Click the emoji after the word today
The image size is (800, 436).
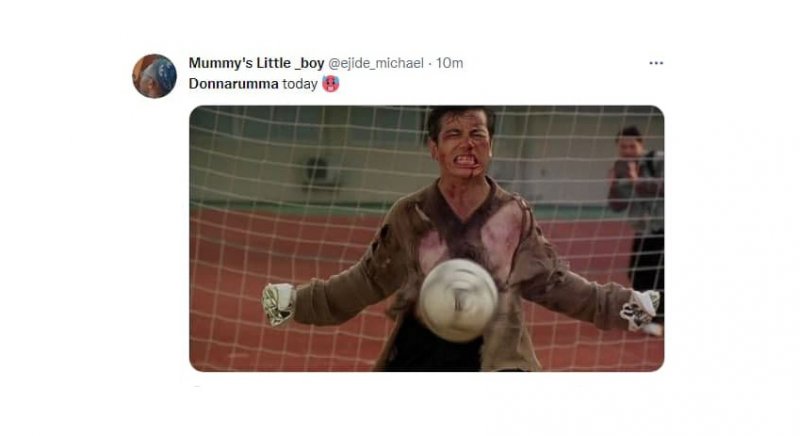tap(331, 84)
